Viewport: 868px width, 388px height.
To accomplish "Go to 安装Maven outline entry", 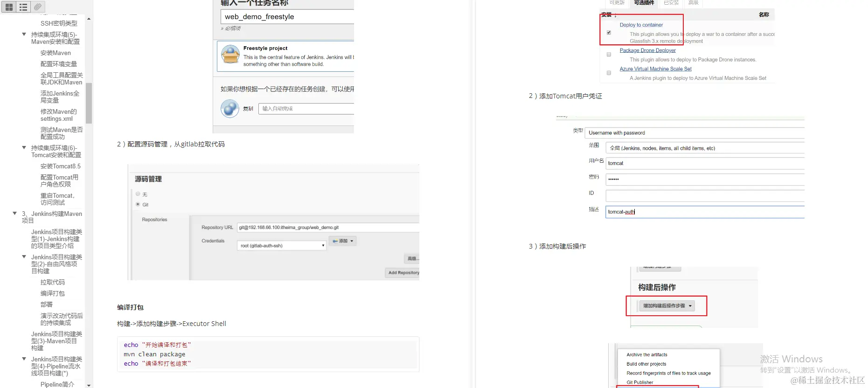I will pyautogui.click(x=56, y=53).
